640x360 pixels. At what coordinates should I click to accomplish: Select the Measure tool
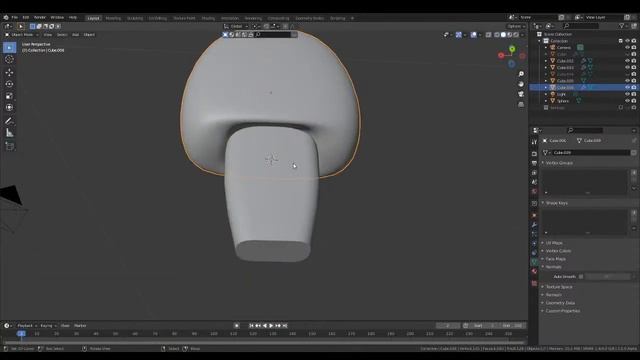[9, 133]
